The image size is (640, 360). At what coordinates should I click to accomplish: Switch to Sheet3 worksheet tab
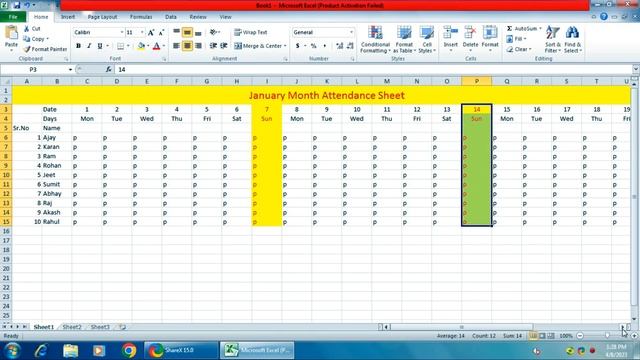click(100, 327)
